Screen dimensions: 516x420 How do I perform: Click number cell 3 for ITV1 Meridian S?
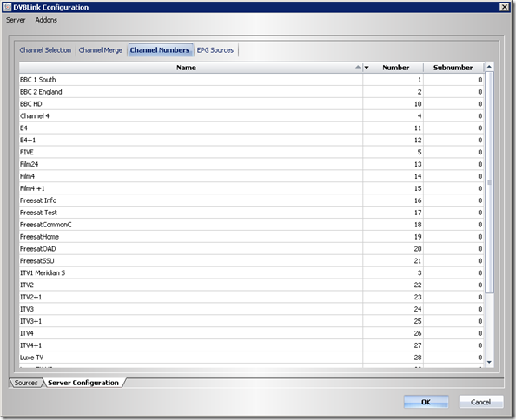click(393, 273)
